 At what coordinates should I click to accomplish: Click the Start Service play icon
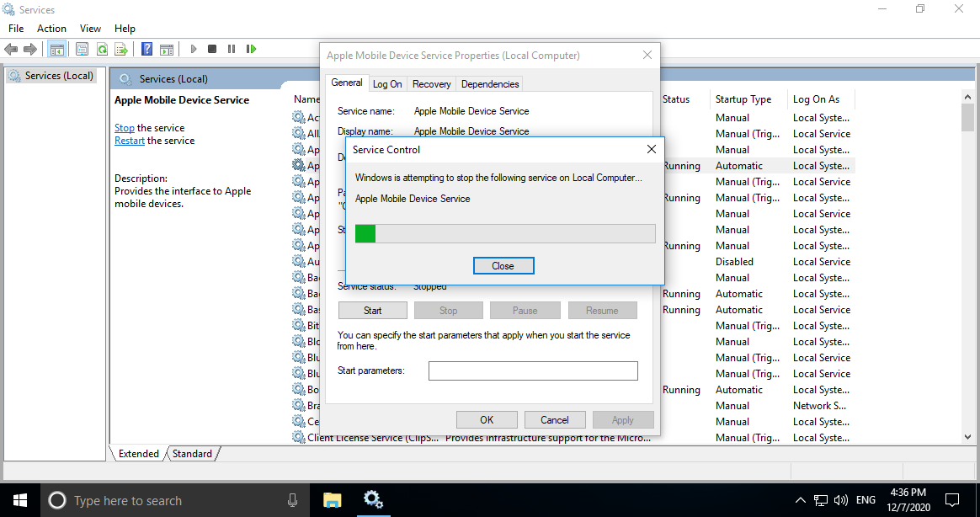(x=193, y=49)
